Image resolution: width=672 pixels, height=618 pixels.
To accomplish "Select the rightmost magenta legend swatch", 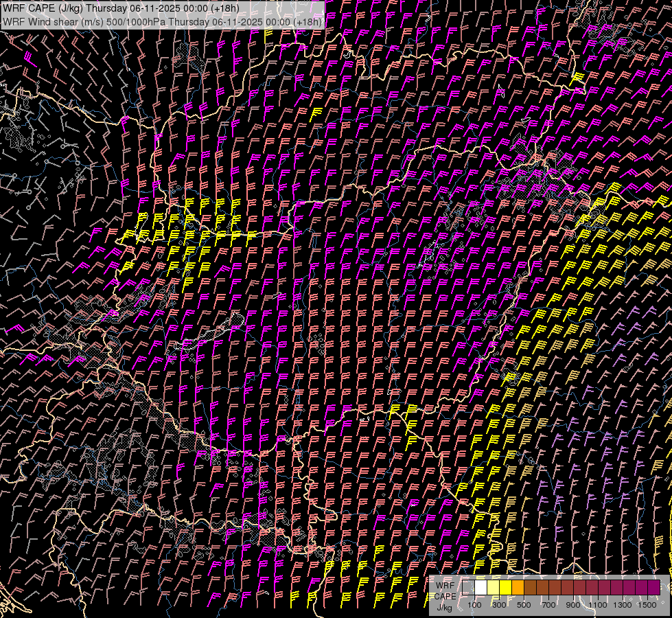I will (653, 587).
